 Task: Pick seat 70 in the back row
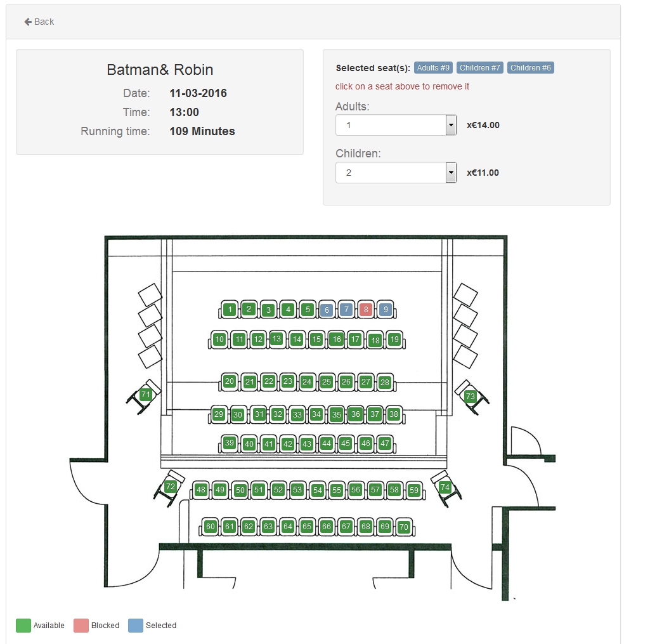pyautogui.click(x=404, y=527)
